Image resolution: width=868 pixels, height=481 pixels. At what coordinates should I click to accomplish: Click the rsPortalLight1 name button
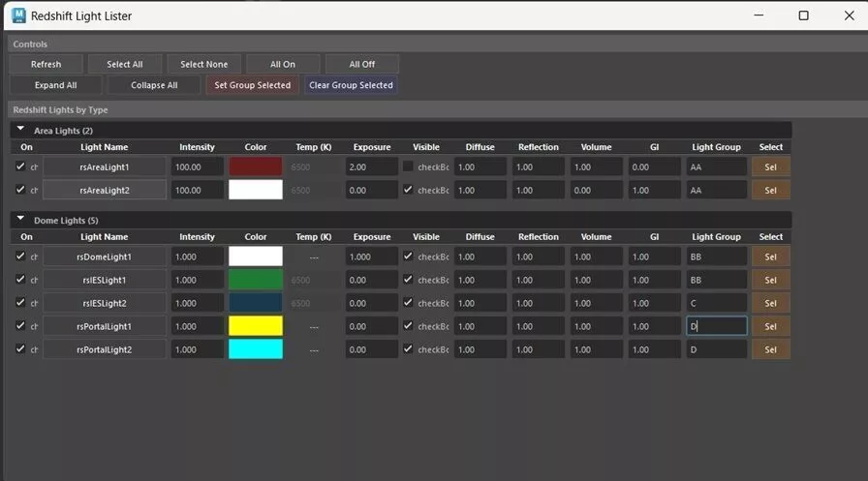tap(105, 326)
